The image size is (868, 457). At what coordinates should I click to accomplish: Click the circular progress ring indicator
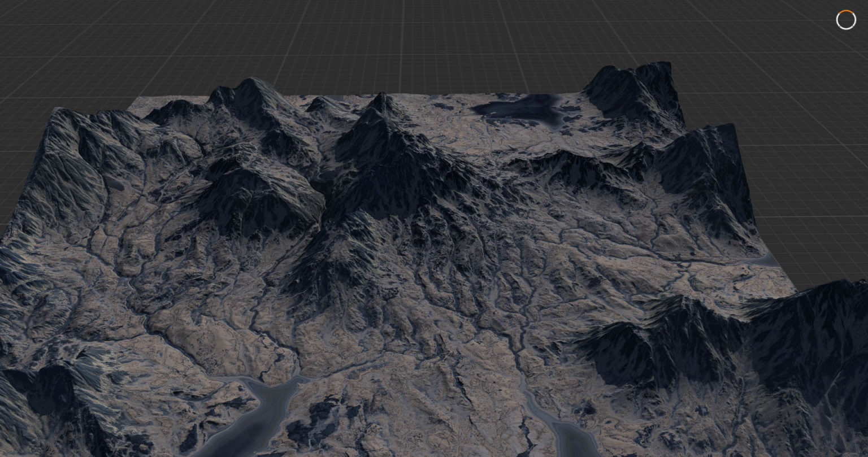[x=846, y=20]
